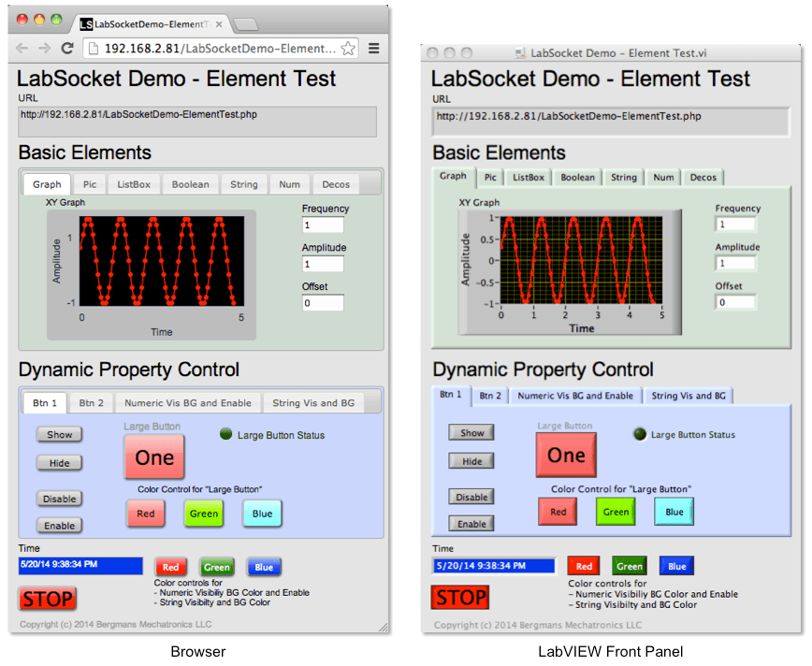
Task: Click the Green string color control
Action: point(217,567)
